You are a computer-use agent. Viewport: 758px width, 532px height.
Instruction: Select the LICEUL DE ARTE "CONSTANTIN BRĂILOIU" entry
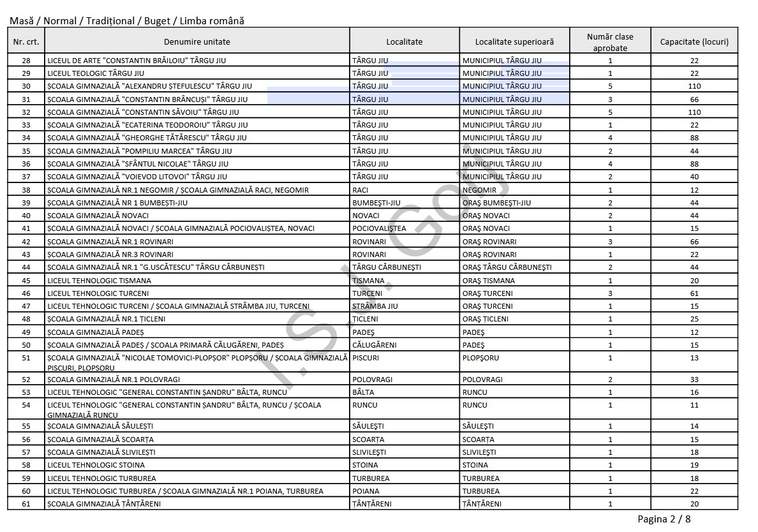tap(137, 61)
